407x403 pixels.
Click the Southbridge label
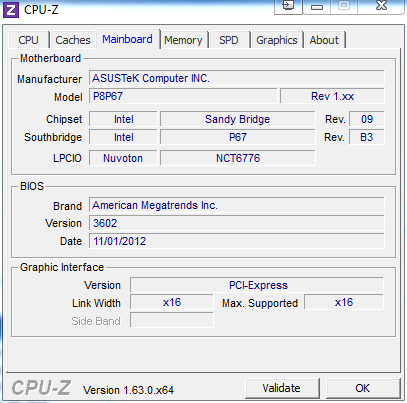pyautogui.click(x=53, y=137)
